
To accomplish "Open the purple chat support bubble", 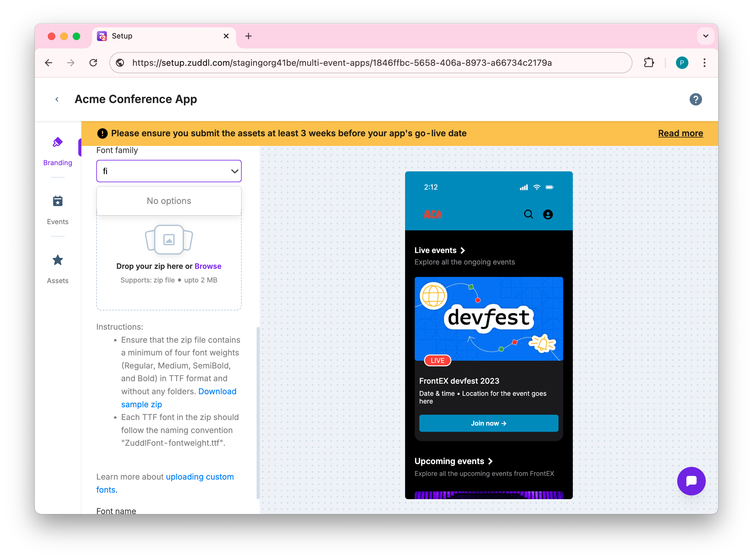I will coord(691,481).
